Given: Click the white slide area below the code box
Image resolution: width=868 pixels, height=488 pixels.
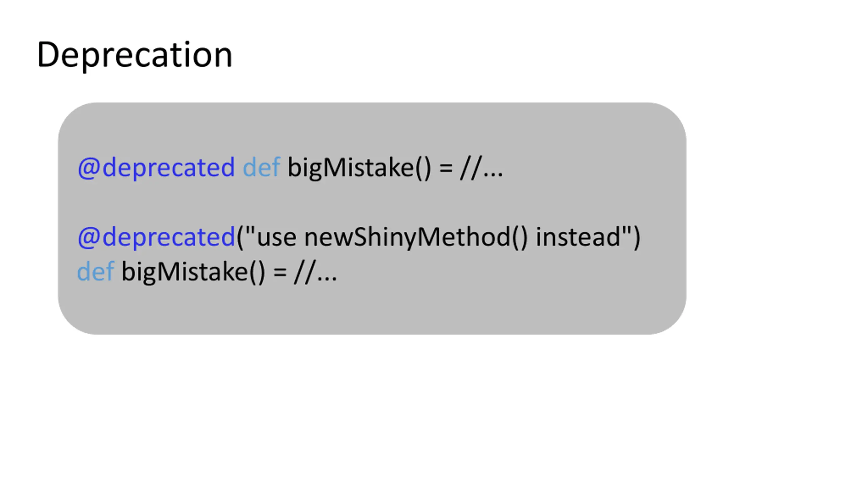Looking at the screenshot, I should tap(434, 410).
